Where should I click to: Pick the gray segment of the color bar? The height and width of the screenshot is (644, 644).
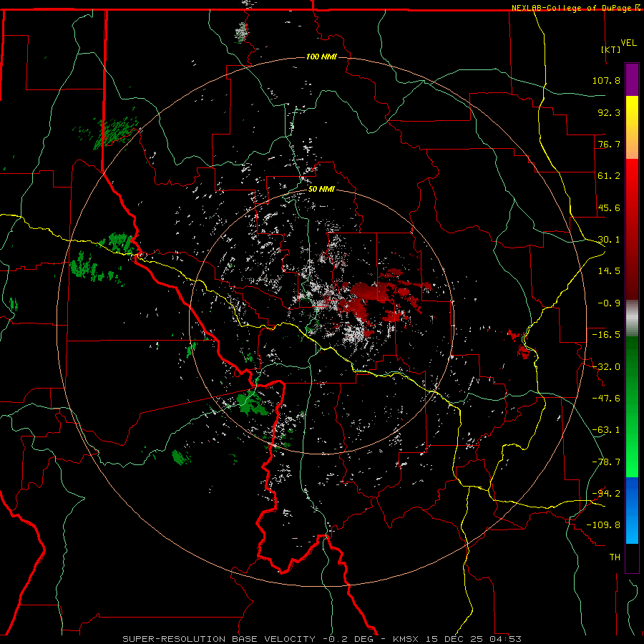632,318
